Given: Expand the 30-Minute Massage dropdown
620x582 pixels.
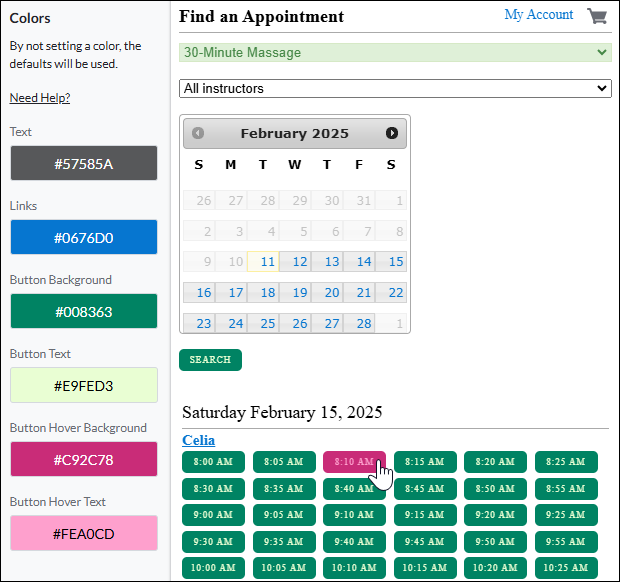Looking at the screenshot, I should pos(395,53).
